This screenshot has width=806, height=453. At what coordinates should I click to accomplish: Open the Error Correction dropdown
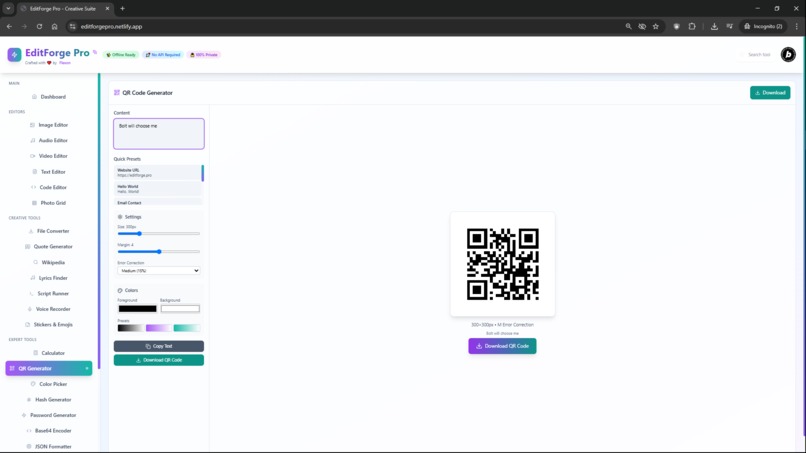[158, 270]
